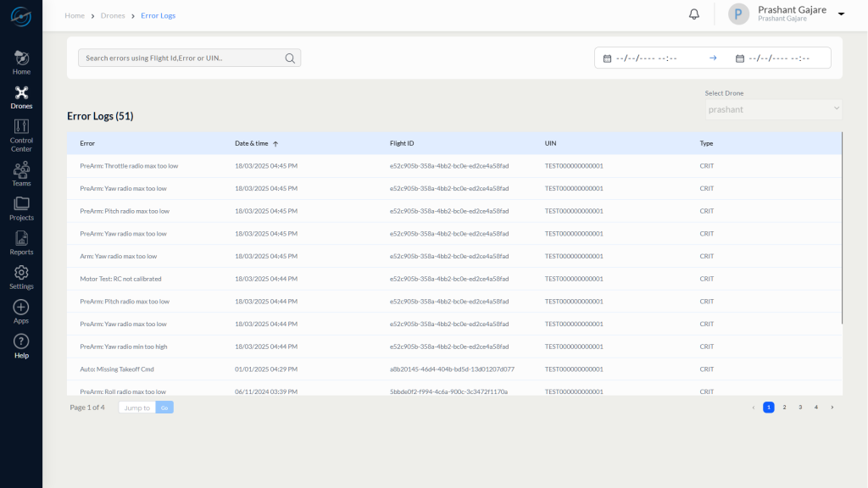The width and height of the screenshot is (868, 488).
Task: Click the company logo at top left
Action: [x=20, y=15]
